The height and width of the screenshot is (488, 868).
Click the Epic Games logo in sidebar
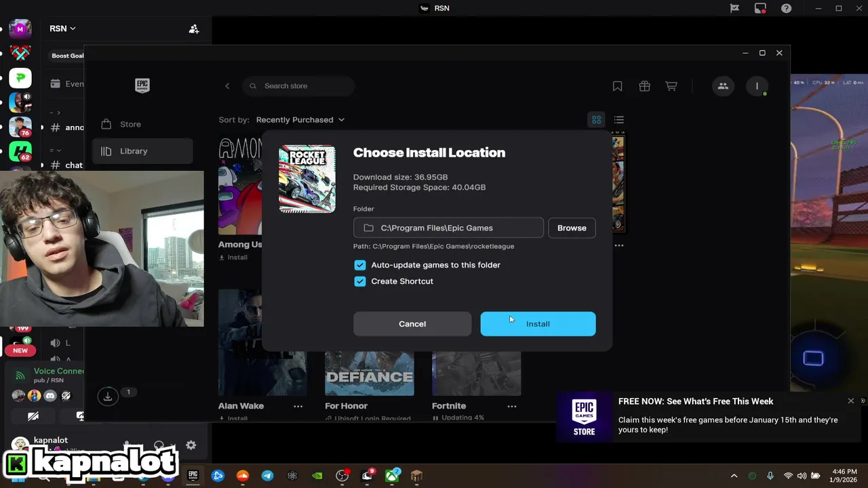142,85
